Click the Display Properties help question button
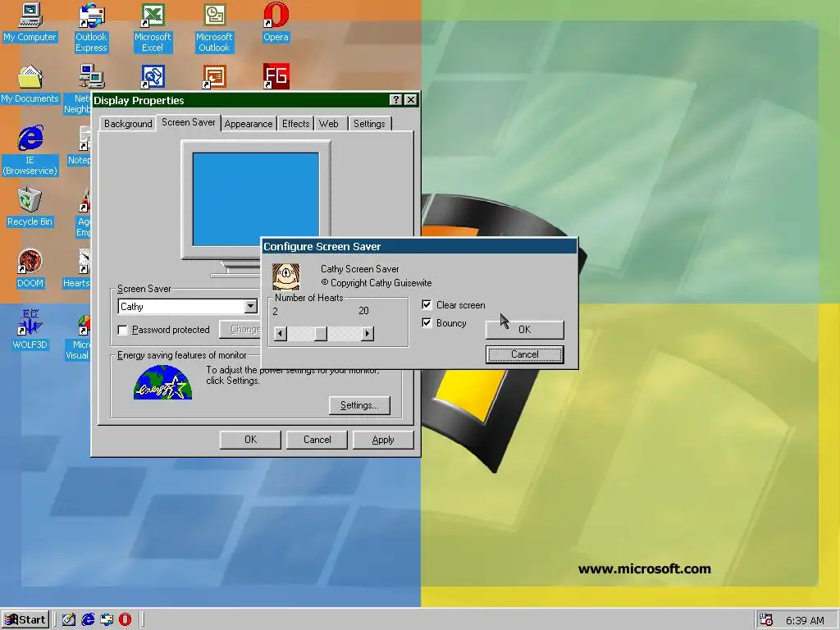840x630 pixels. point(395,99)
